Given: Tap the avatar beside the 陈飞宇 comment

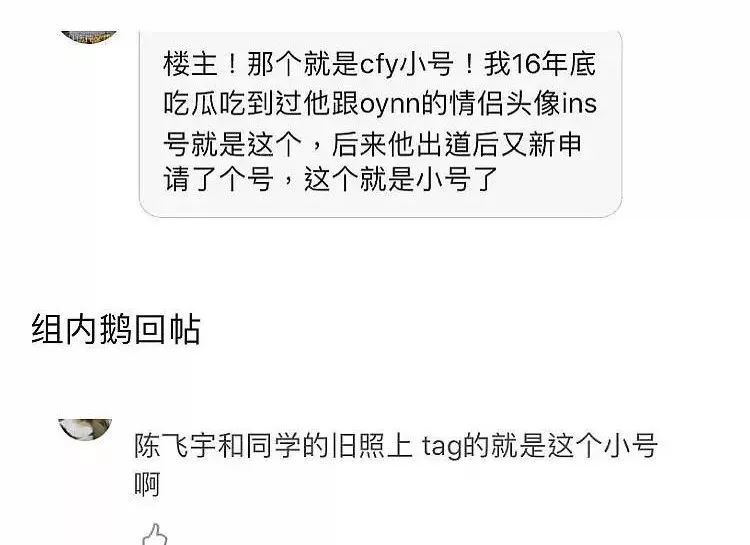Looking at the screenshot, I should pyautogui.click(x=85, y=429).
